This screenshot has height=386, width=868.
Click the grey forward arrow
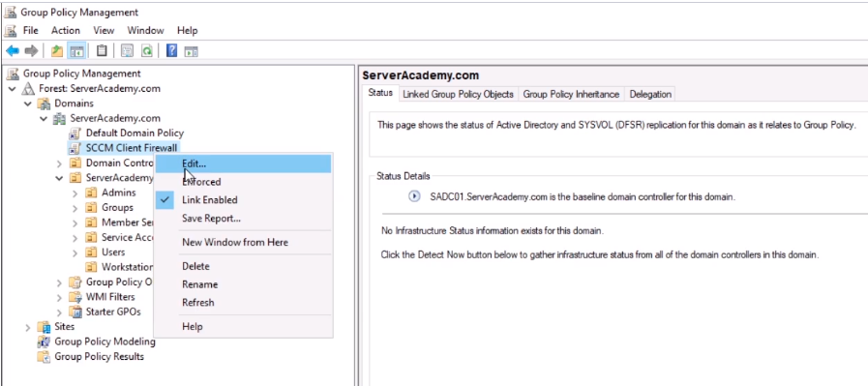tap(31, 51)
